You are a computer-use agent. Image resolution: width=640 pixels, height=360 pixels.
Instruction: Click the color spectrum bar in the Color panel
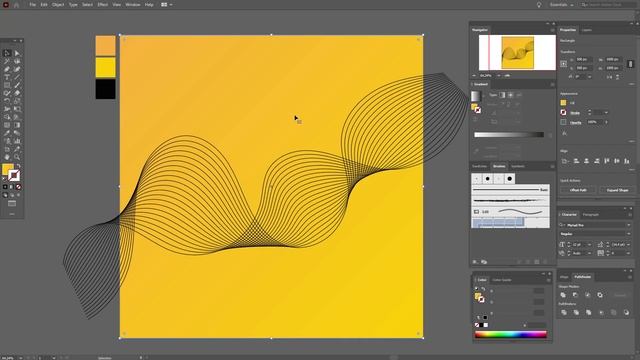coord(511,335)
